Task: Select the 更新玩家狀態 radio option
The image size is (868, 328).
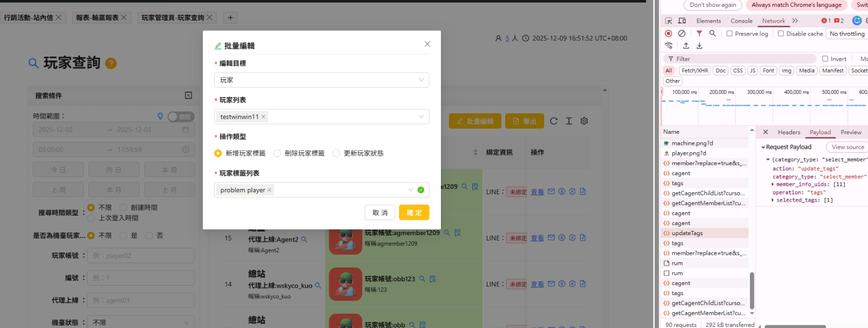Action: coord(336,153)
